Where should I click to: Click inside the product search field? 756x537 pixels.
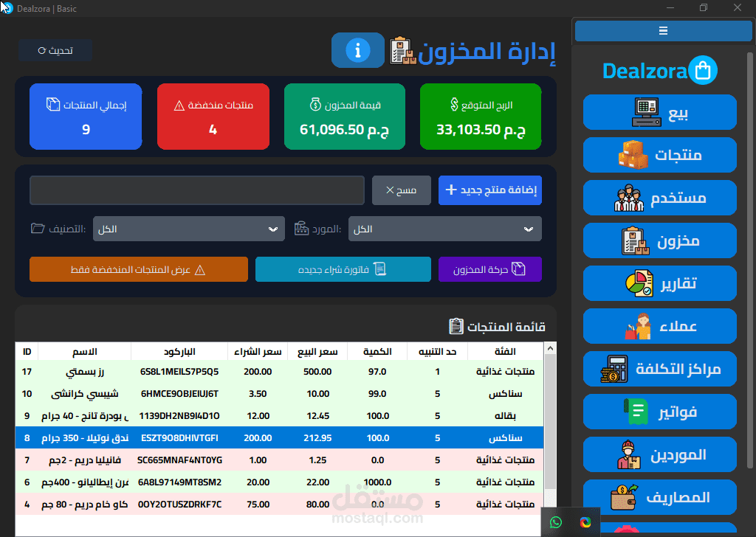coord(196,190)
